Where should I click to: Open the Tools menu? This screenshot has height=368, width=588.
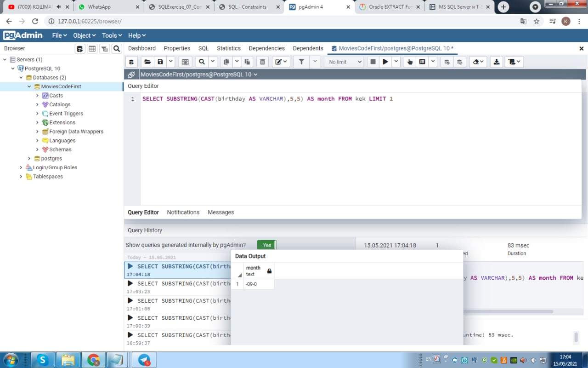pyautogui.click(x=112, y=35)
